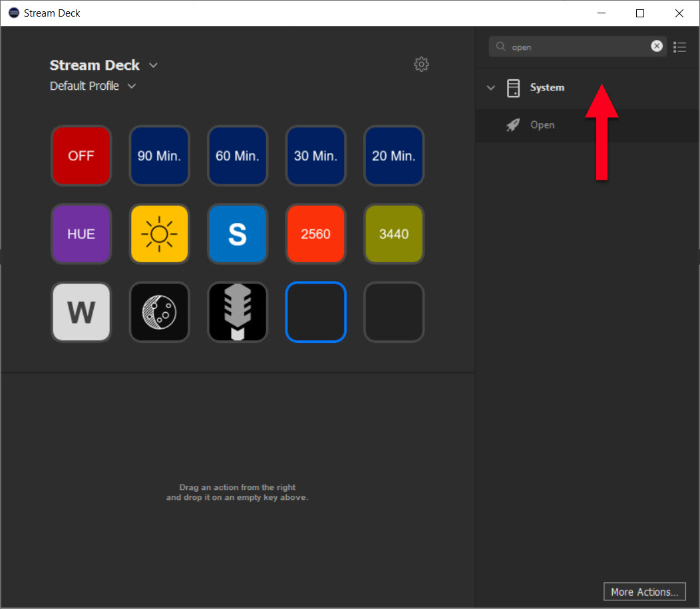Open the Stream Deck device dropdown
Screen dimensions: 700x609
coord(153,65)
